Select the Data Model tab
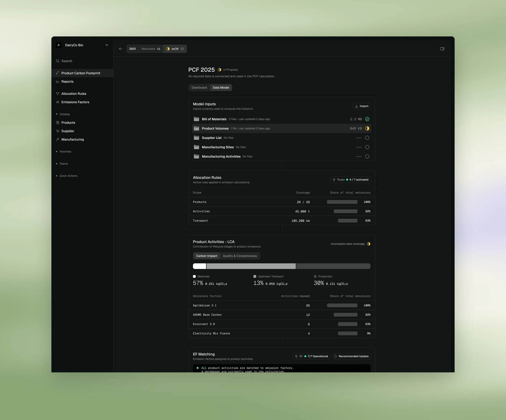Image resolution: width=506 pixels, height=420 pixels. click(x=221, y=88)
